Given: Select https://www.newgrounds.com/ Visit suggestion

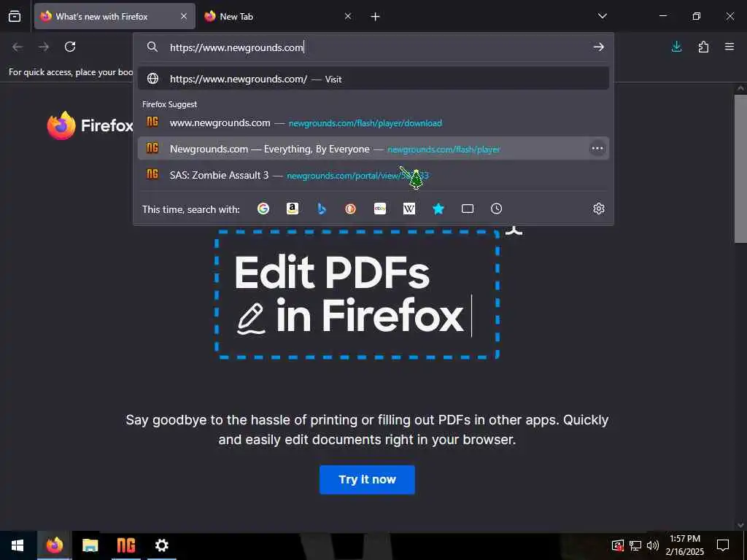Looking at the screenshot, I should (x=373, y=79).
